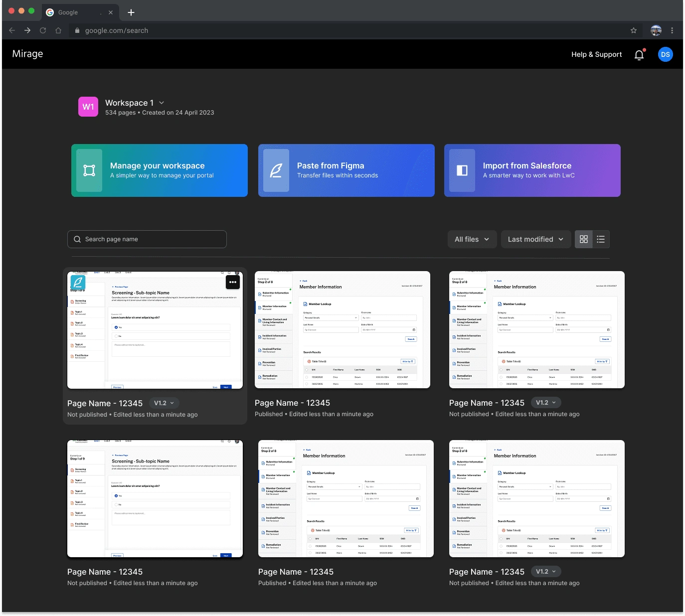
Task: Go to browser home page
Action: click(58, 30)
